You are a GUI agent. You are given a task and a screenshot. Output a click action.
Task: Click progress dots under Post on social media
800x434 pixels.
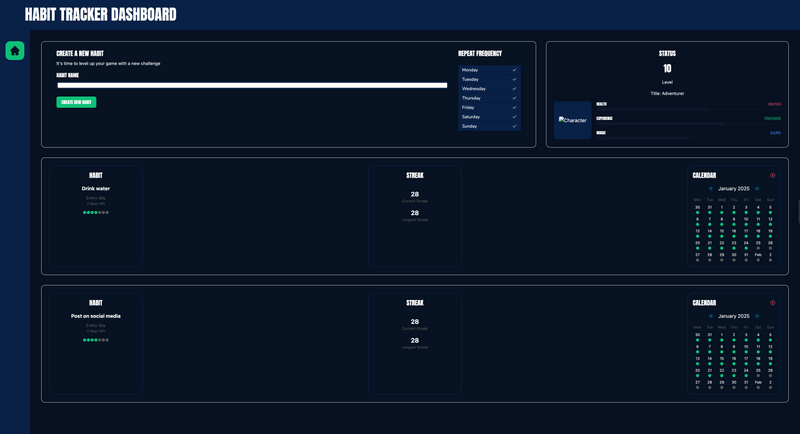[x=96, y=340]
